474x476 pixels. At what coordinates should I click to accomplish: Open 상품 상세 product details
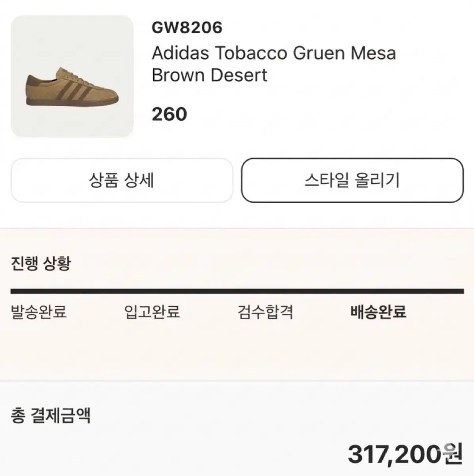tap(121, 180)
